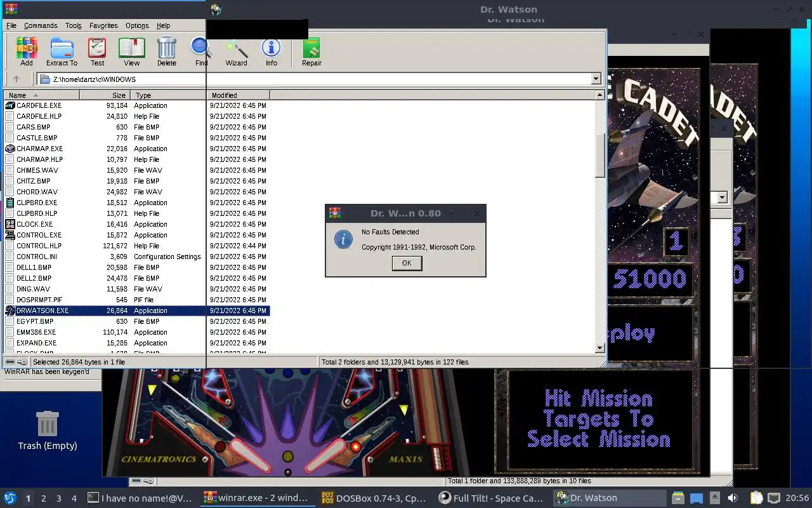Select the CASTLE.BMP file row
Screen dimensions: 812x508
(x=137, y=138)
